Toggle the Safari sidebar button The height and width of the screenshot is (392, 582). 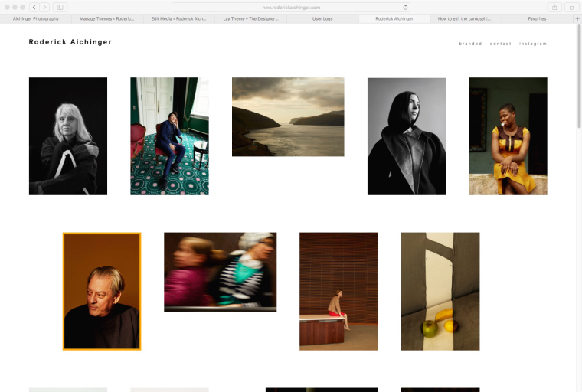click(x=60, y=7)
